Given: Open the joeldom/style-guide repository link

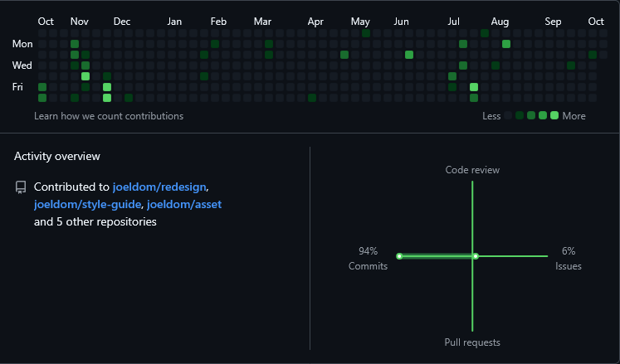Looking at the screenshot, I should (86, 204).
